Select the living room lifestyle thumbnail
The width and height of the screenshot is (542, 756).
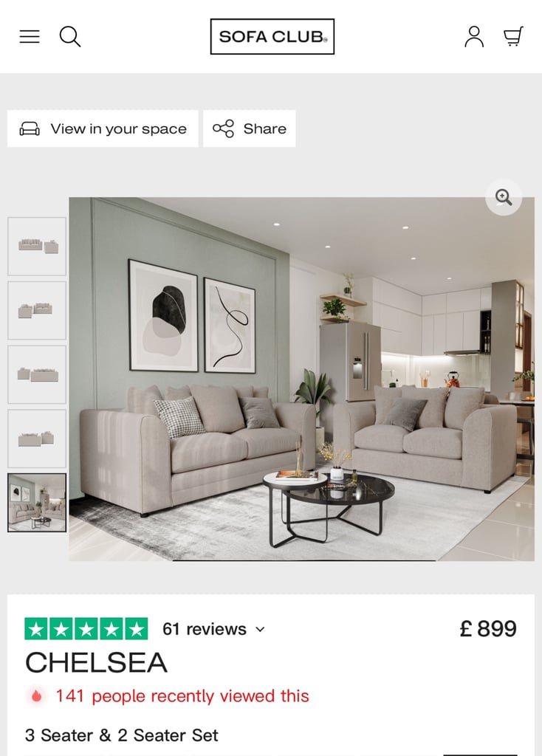(37, 503)
